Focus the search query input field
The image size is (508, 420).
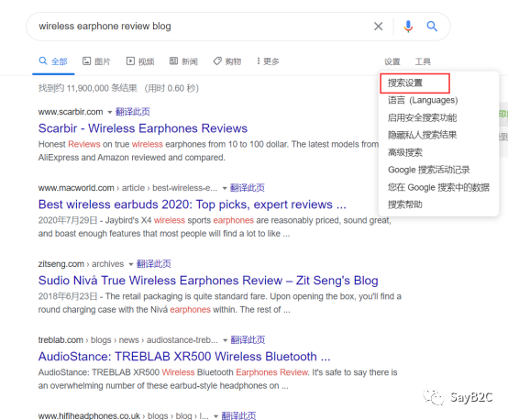pyautogui.click(x=201, y=27)
